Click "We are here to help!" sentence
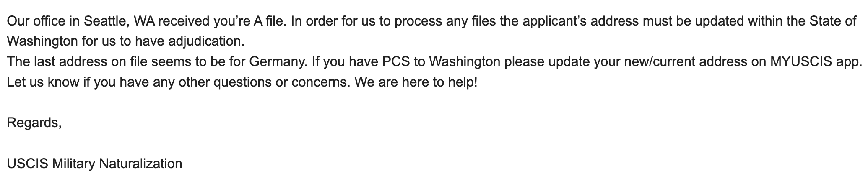Viewport: 868px width, 179px height. pos(416,82)
